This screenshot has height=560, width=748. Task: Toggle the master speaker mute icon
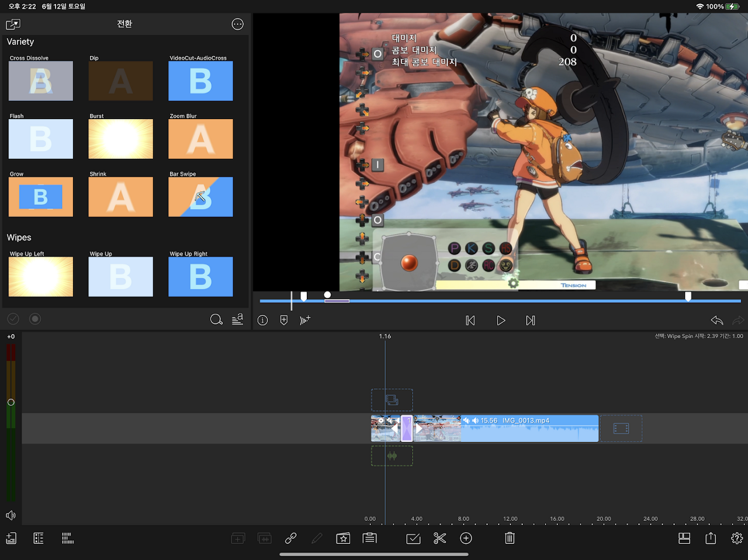click(11, 516)
